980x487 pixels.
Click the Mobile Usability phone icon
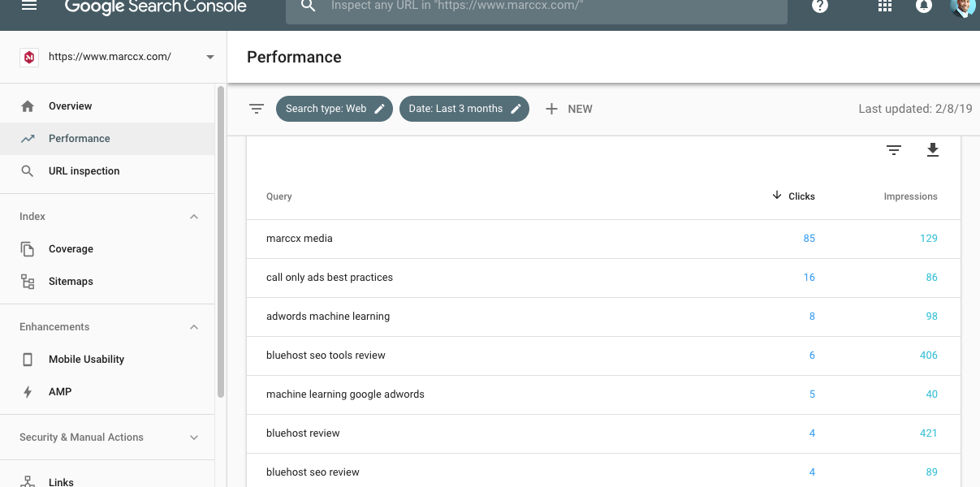point(28,360)
